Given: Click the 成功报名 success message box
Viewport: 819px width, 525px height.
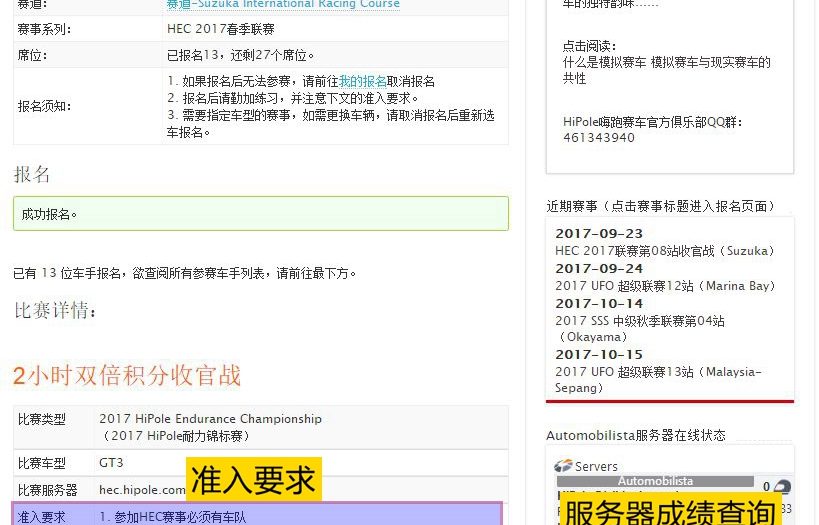Looking at the screenshot, I should 261,214.
